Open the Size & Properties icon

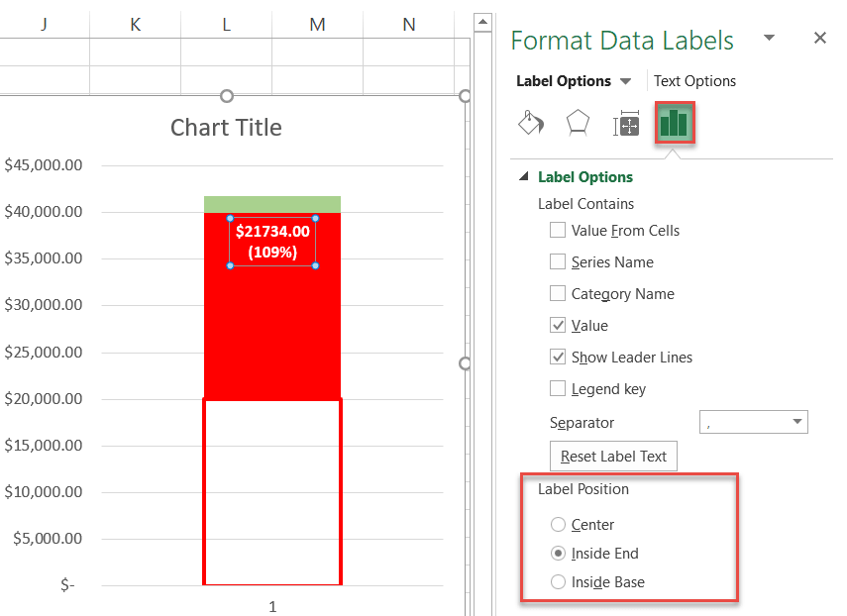(626, 124)
